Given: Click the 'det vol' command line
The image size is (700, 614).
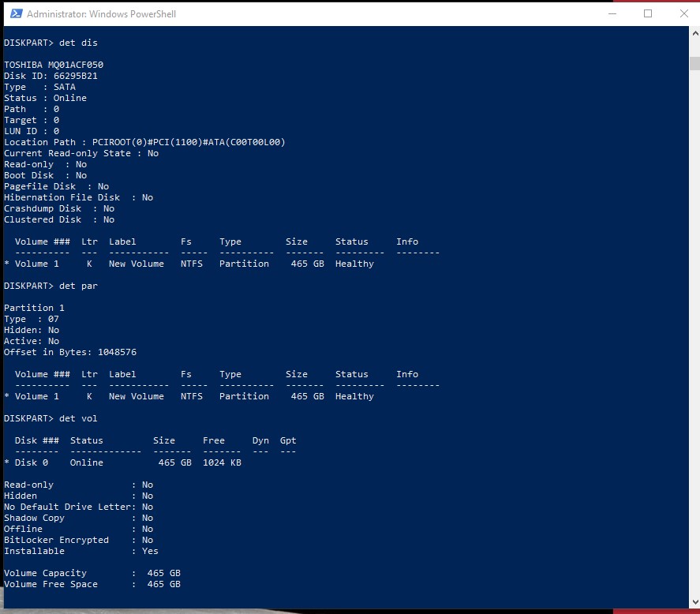Looking at the screenshot, I should (x=78, y=418).
